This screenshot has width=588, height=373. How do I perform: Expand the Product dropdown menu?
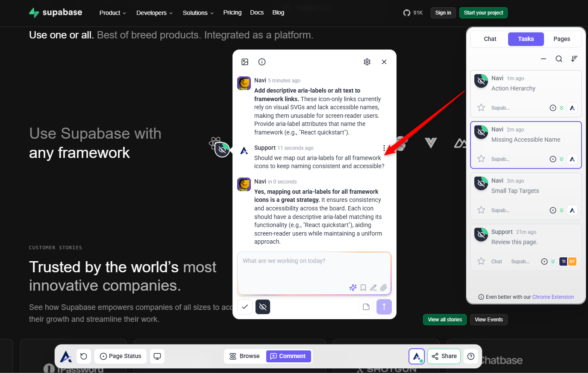112,13
